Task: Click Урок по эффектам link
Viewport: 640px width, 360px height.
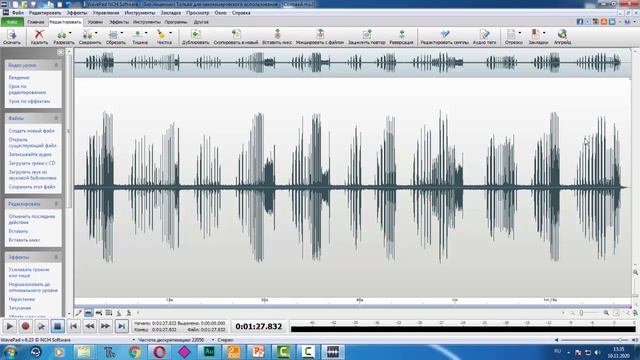Action: point(29,101)
